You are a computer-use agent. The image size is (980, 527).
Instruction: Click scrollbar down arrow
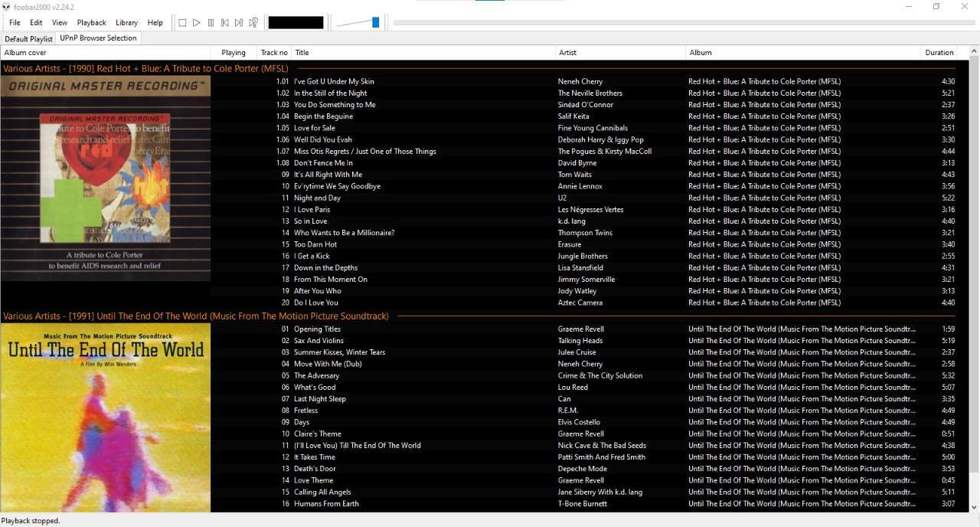click(974, 507)
